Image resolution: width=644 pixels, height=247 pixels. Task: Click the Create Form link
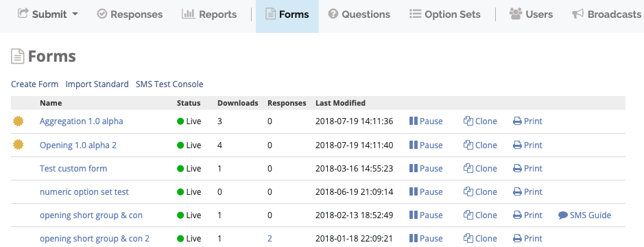[x=34, y=84]
